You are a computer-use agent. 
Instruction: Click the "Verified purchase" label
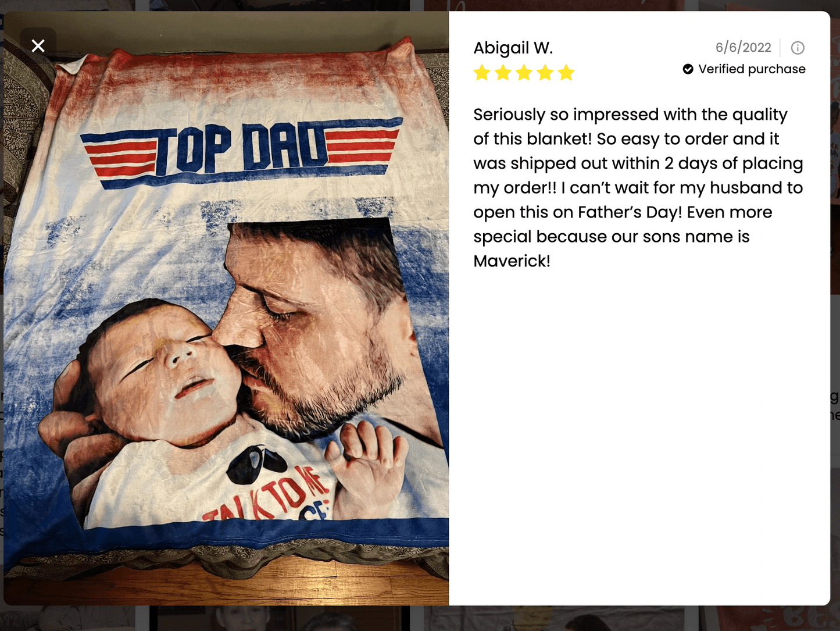coord(752,69)
